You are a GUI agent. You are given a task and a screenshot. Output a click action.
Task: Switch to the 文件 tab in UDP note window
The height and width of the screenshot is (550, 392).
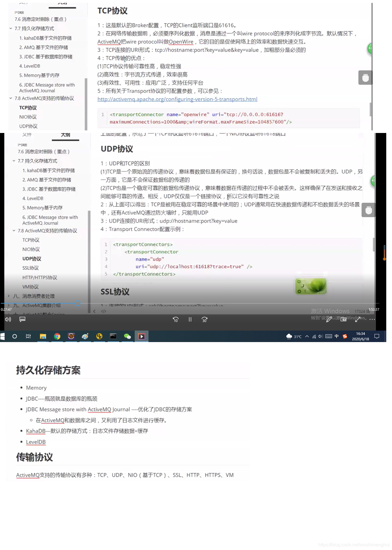coord(27,135)
